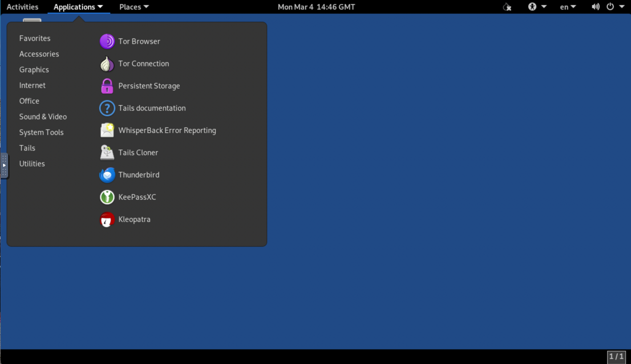This screenshot has width=631, height=364.
Task: Open the Activities overview
Action: 22,7
